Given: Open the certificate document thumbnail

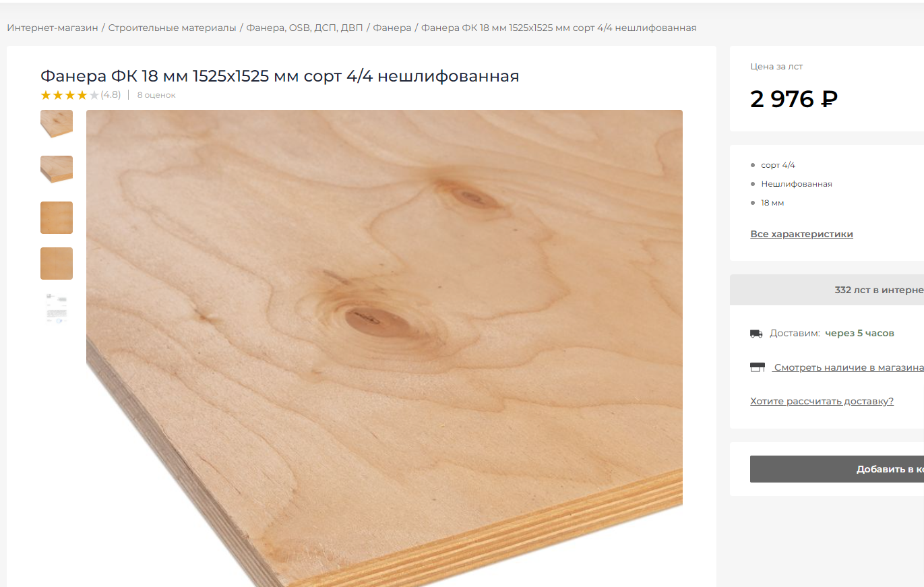Looking at the screenshot, I should pyautogui.click(x=57, y=309).
